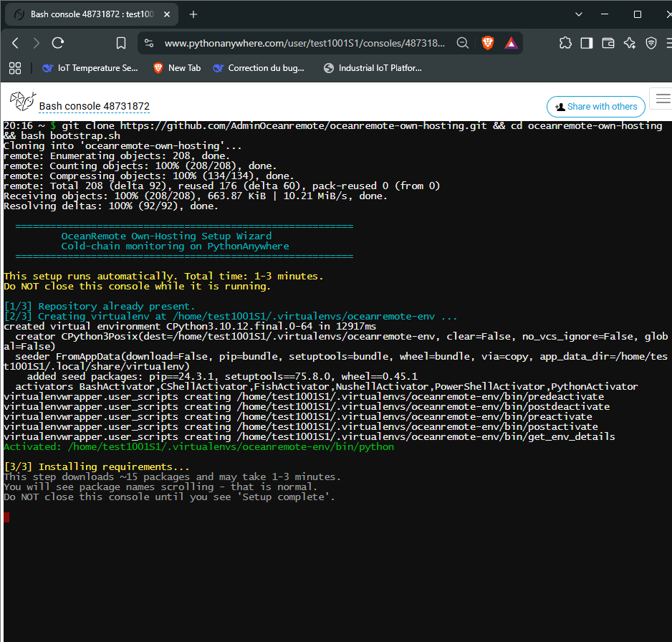Open IoT Temperature Se... bookmark
672x642 pixels.
(90, 68)
